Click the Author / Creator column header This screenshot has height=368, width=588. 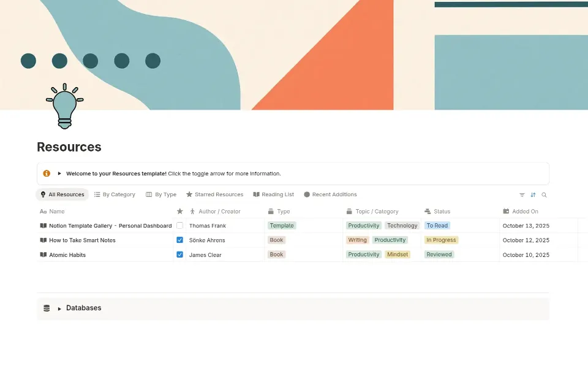[x=215, y=212]
